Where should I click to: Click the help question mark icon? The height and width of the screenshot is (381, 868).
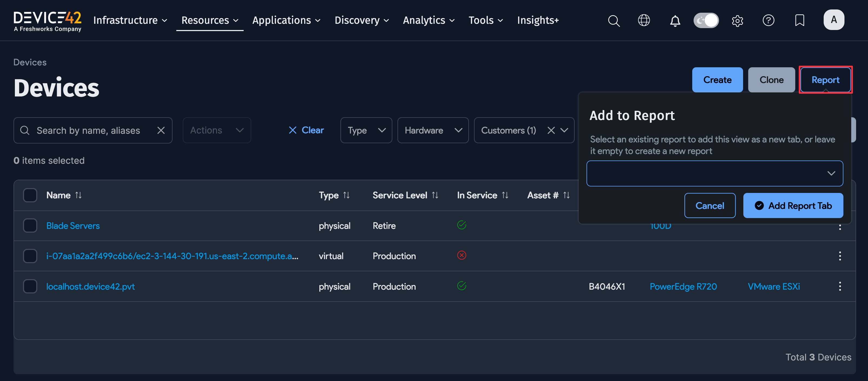pos(768,21)
